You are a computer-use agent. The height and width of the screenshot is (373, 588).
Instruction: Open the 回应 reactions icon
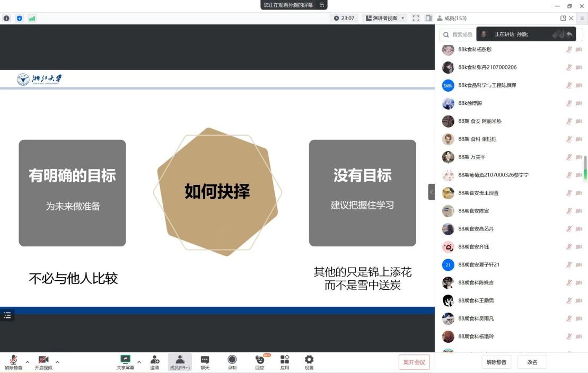pyautogui.click(x=259, y=362)
